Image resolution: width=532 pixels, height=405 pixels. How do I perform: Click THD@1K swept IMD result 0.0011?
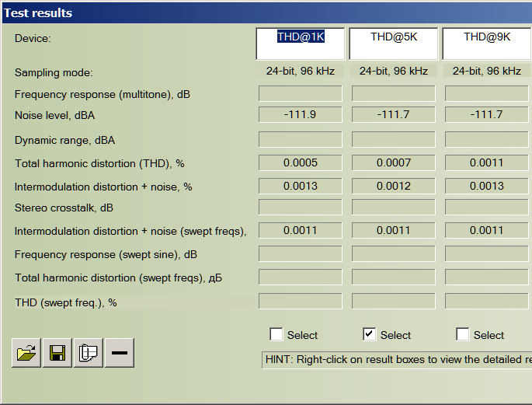click(x=301, y=230)
